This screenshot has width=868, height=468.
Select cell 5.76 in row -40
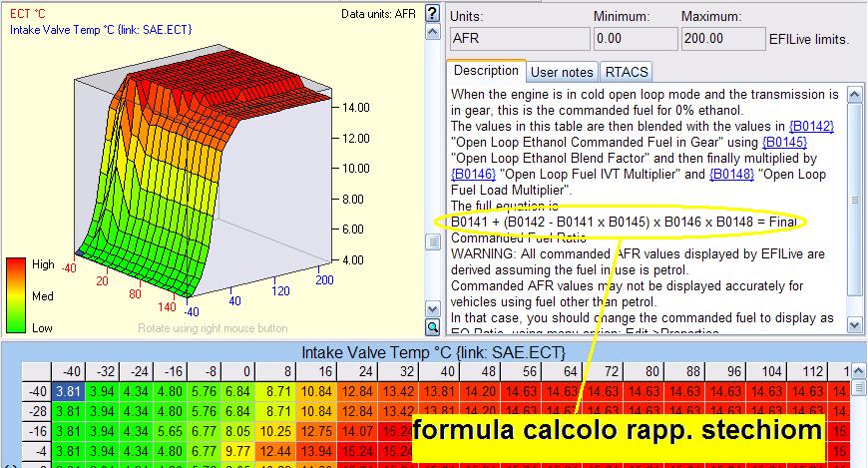click(x=204, y=391)
